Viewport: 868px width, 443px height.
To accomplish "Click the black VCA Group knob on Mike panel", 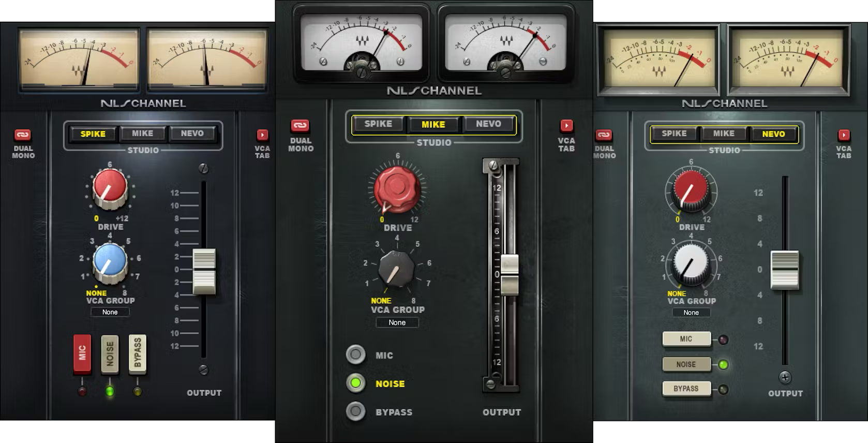I will 396,269.
